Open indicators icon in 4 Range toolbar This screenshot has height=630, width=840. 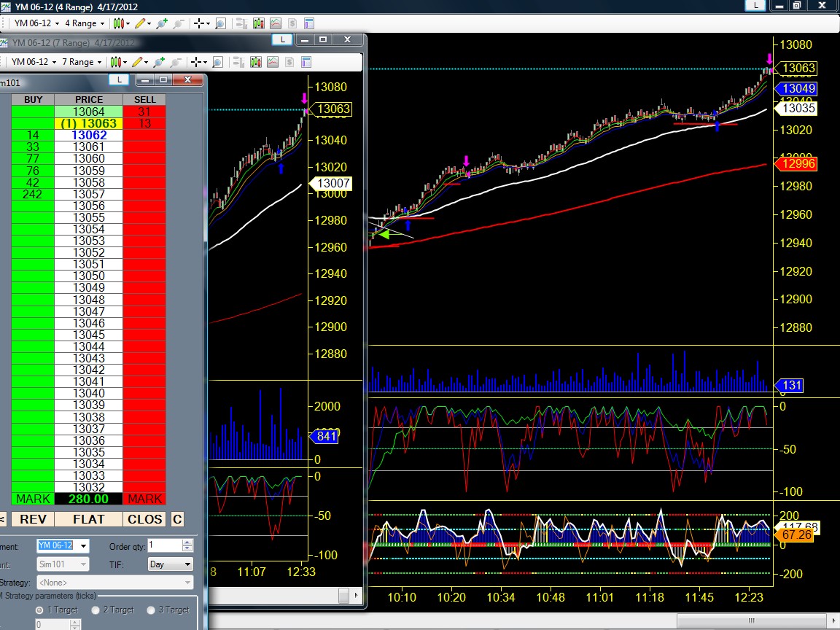[x=276, y=23]
